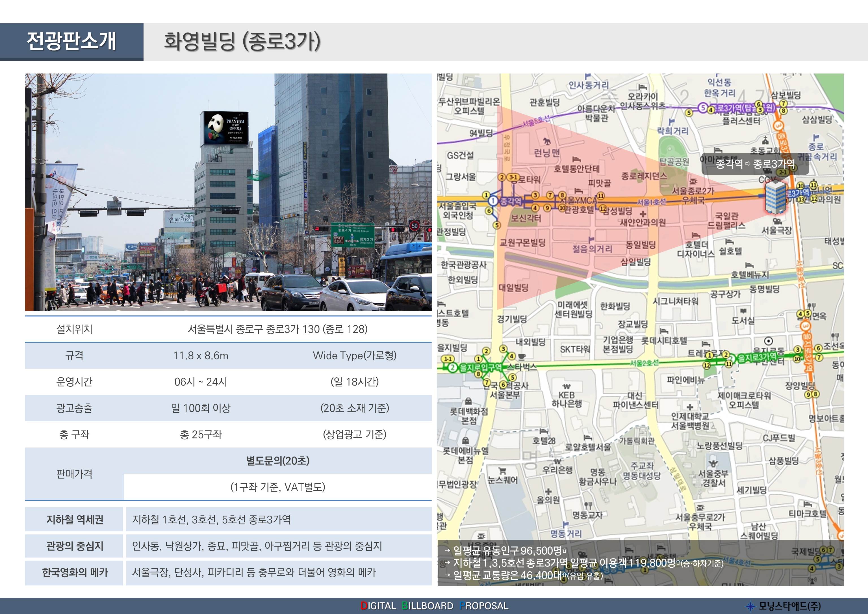
Task: Click the 별도문의(20초) price text
Action: pos(277,460)
